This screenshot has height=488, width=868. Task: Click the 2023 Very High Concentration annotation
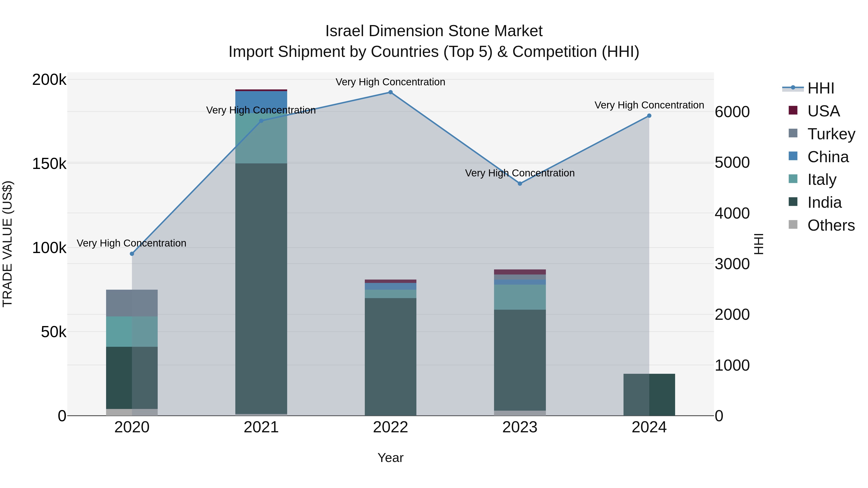520,173
